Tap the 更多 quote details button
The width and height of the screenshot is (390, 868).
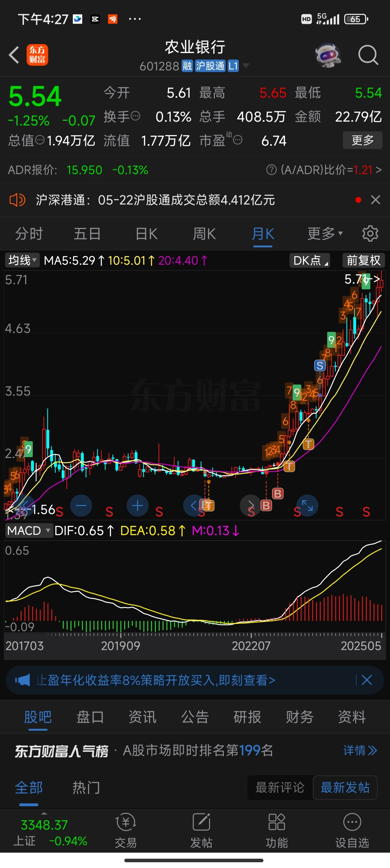click(363, 140)
